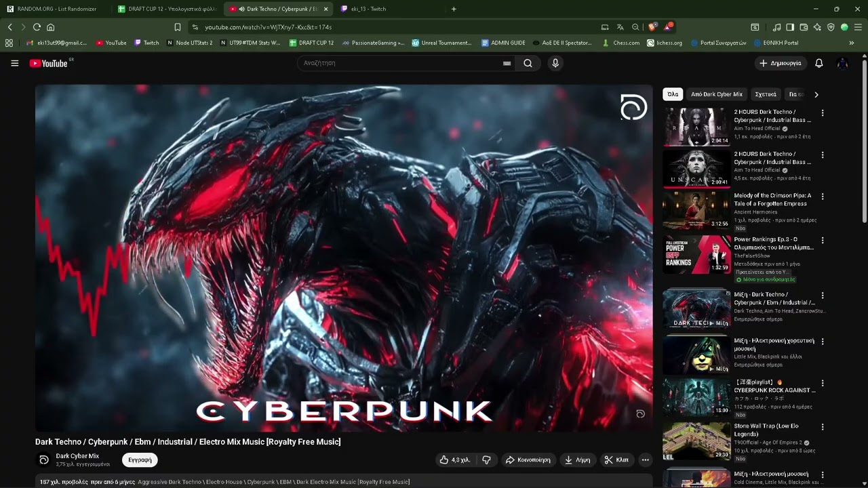Viewport: 868px width, 488px height.
Task: Click the search magnifier button
Action: point(528,63)
